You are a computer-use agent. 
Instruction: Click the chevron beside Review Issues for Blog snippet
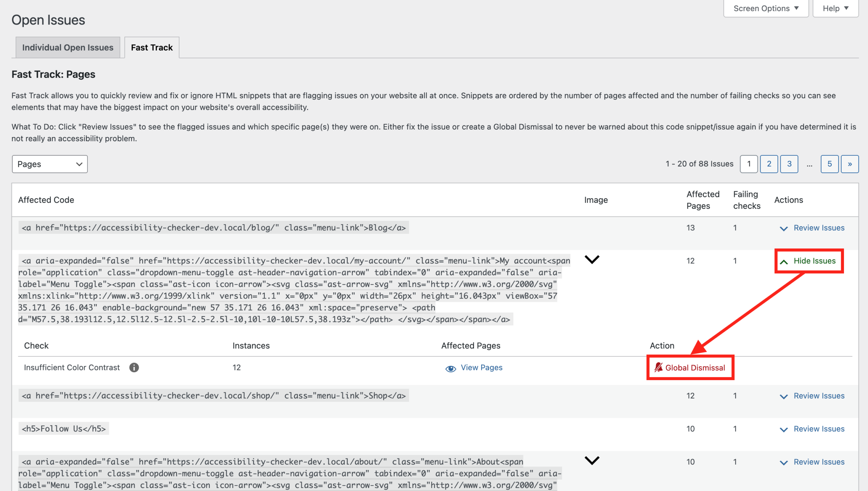(x=784, y=229)
